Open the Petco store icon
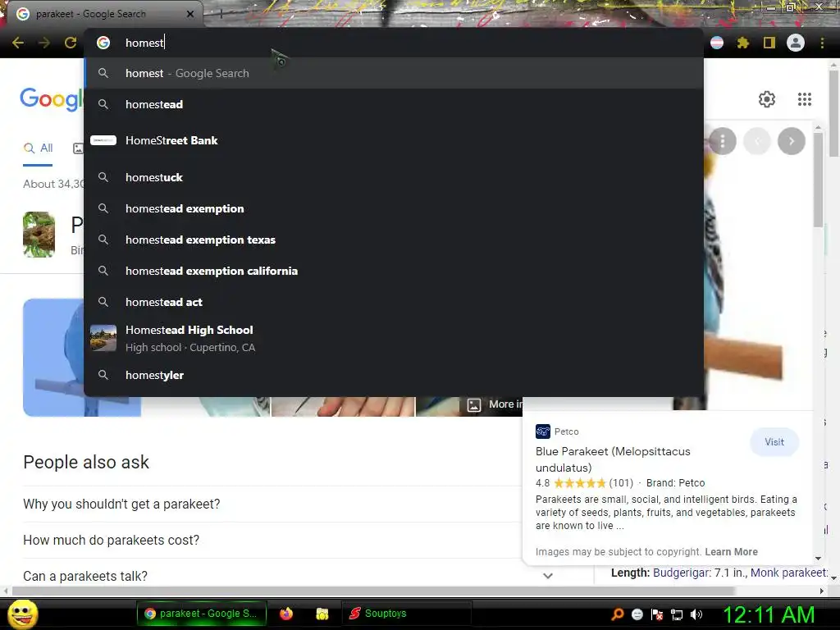The image size is (840, 630). coord(543,431)
